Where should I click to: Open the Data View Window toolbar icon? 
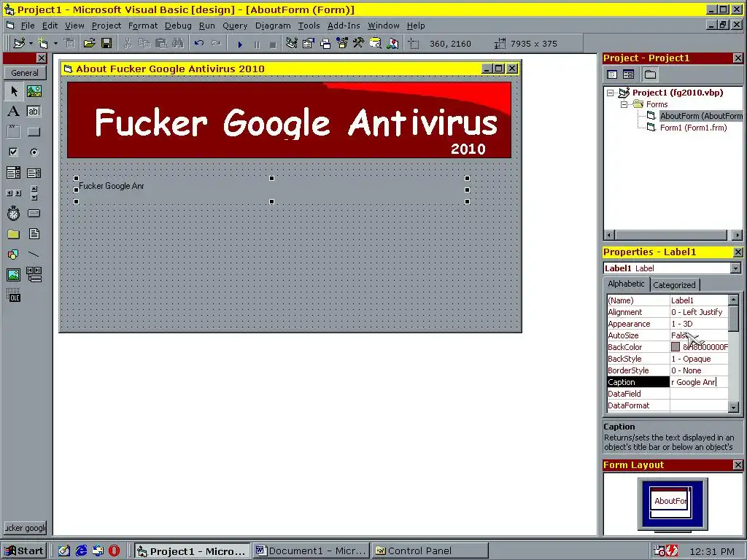point(376,43)
